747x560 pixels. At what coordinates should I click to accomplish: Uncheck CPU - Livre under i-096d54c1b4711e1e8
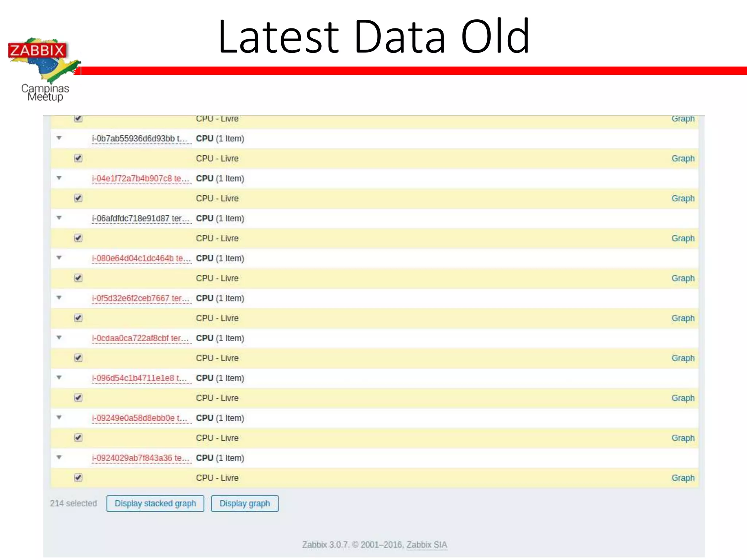pyautogui.click(x=78, y=398)
